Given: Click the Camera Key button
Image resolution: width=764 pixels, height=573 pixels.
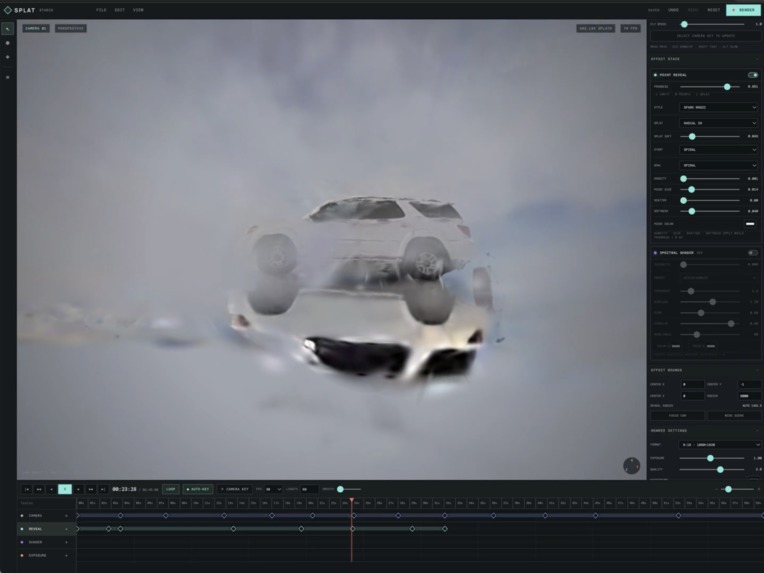Looking at the screenshot, I should pos(234,489).
